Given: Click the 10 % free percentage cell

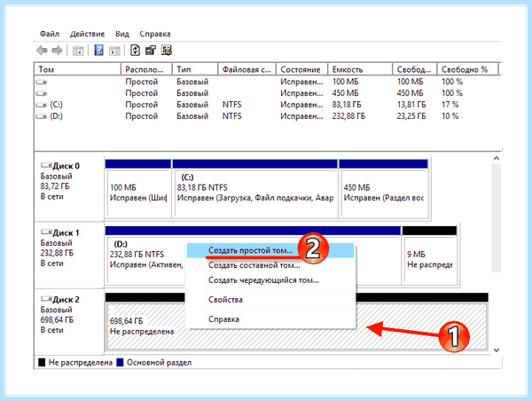Looking at the screenshot, I should (450, 116).
